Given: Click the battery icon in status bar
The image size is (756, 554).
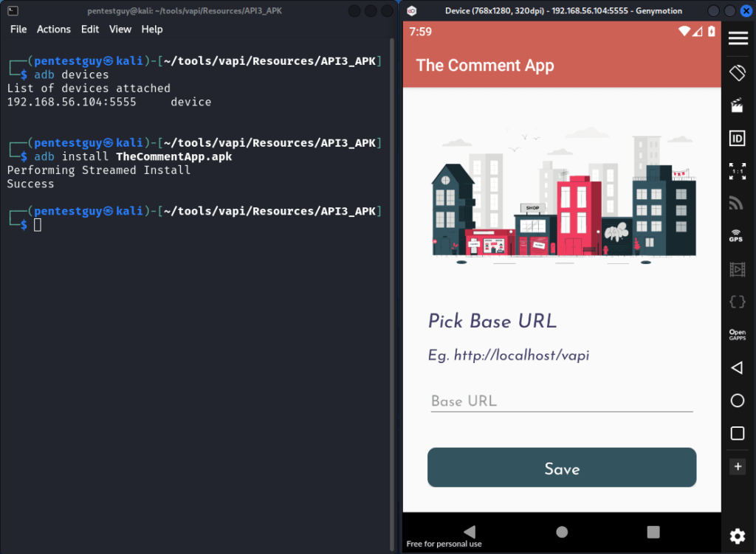Looking at the screenshot, I should (x=711, y=31).
